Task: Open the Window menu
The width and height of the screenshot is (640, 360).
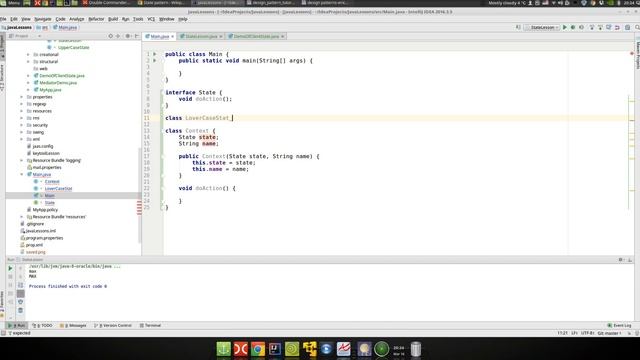Action: point(167,19)
